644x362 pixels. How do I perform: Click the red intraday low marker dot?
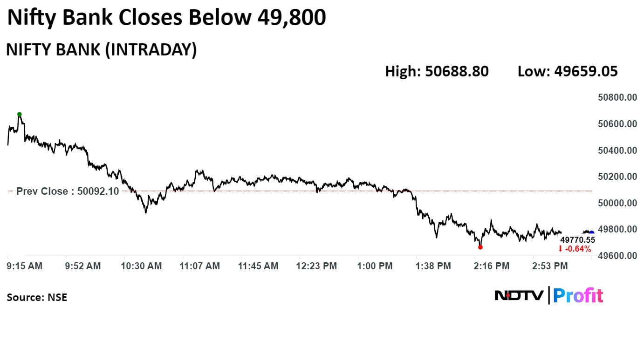(480, 247)
